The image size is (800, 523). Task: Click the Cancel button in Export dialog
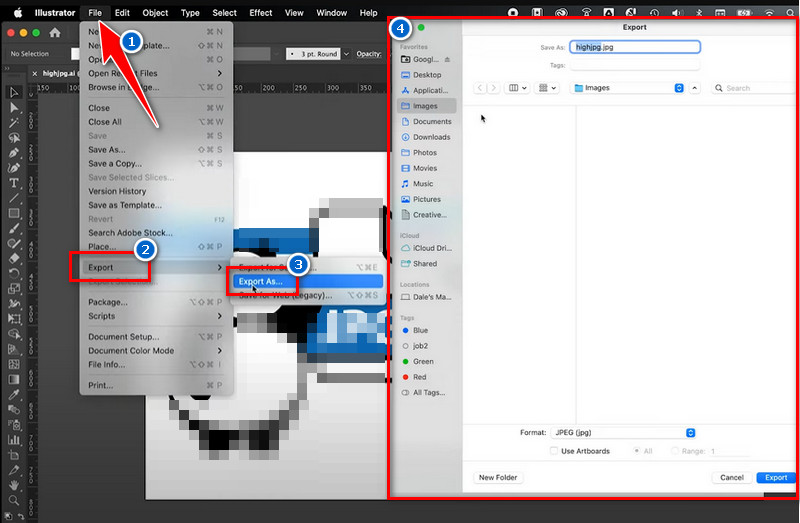pos(732,478)
